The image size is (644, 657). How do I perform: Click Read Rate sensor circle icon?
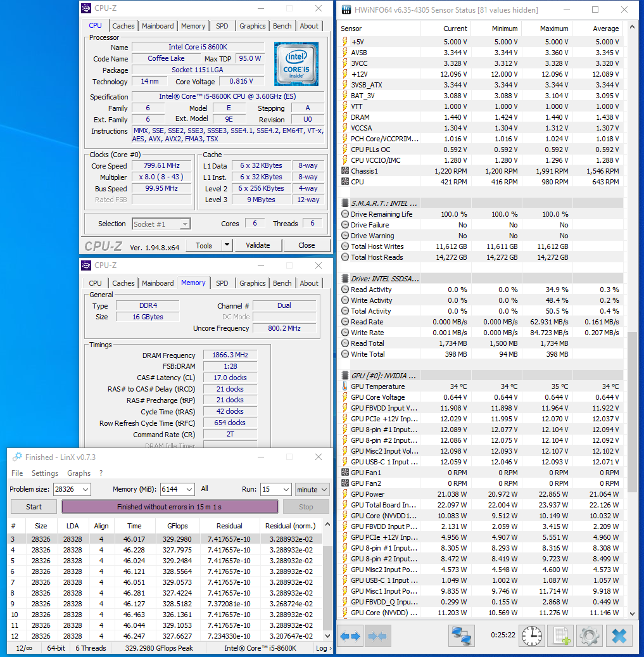(x=345, y=322)
